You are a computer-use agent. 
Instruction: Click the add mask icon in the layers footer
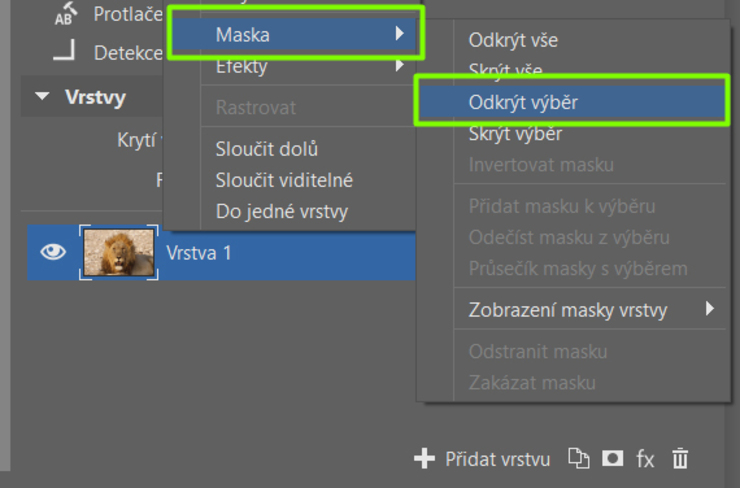coord(612,459)
